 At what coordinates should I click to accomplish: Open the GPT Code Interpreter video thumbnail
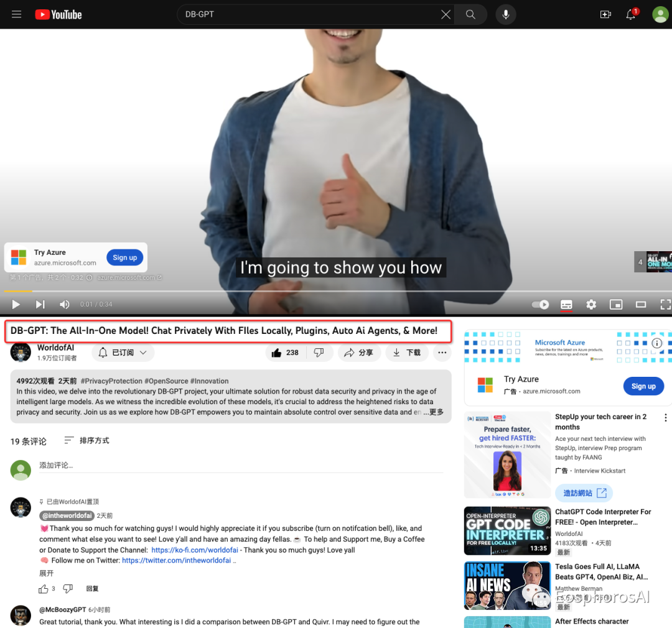(508, 531)
